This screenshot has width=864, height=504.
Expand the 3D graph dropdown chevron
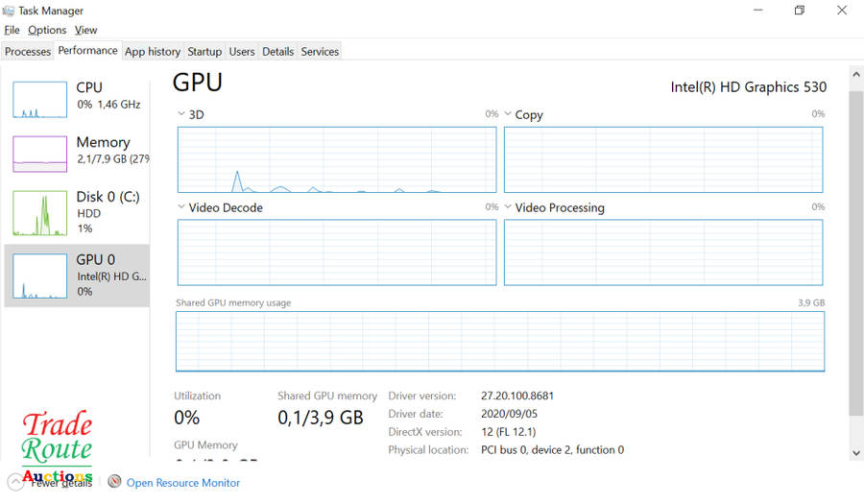[181, 114]
